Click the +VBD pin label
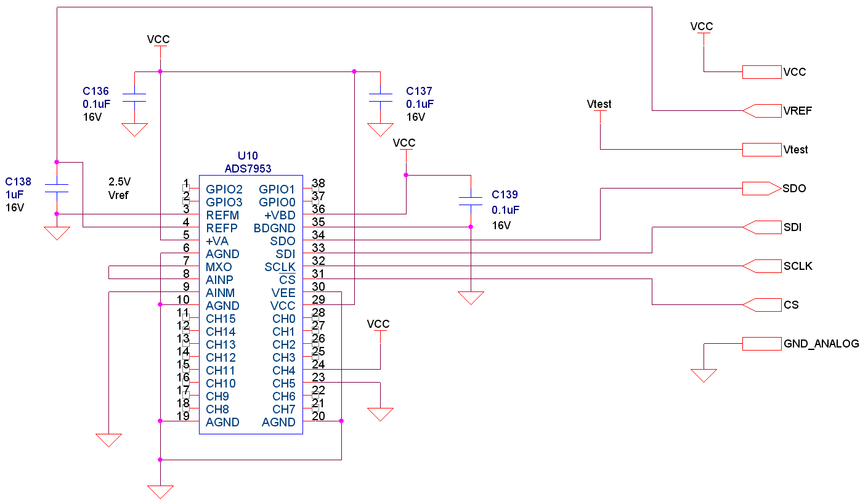The width and height of the screenshot is (868, 504). coord(280,215)
